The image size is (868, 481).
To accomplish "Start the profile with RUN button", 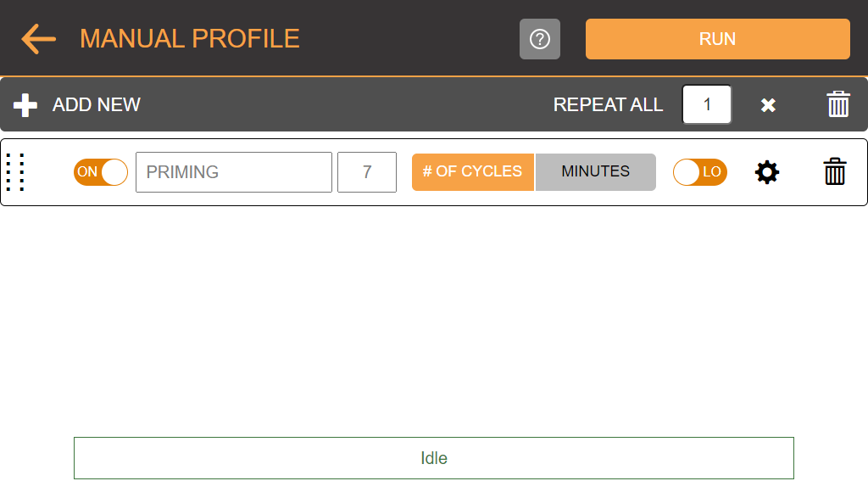I will tap(717, 39).
